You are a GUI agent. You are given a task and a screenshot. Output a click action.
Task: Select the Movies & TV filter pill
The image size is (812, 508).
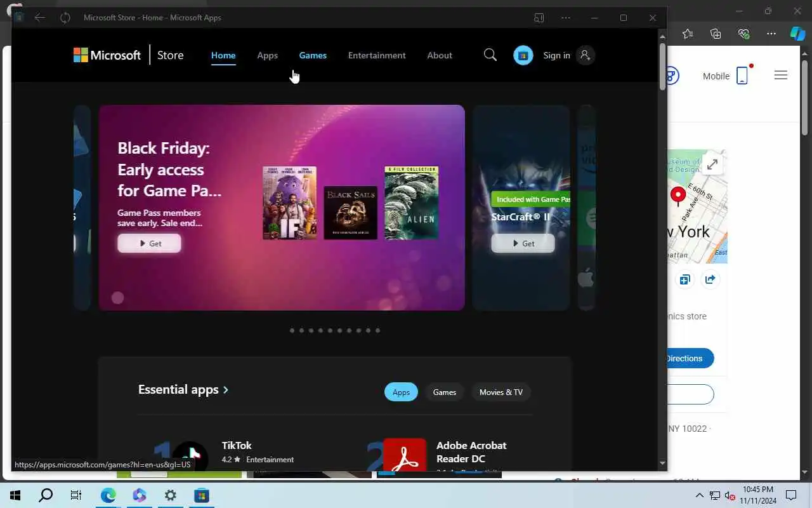click(501, 392)
